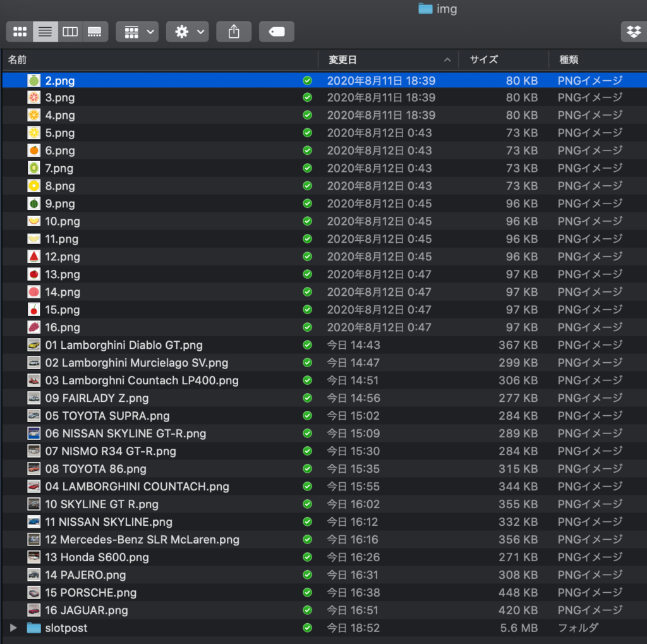This screenshot has height=644, width=647.
Task: Click the img folder title icon
Action: 425,9
